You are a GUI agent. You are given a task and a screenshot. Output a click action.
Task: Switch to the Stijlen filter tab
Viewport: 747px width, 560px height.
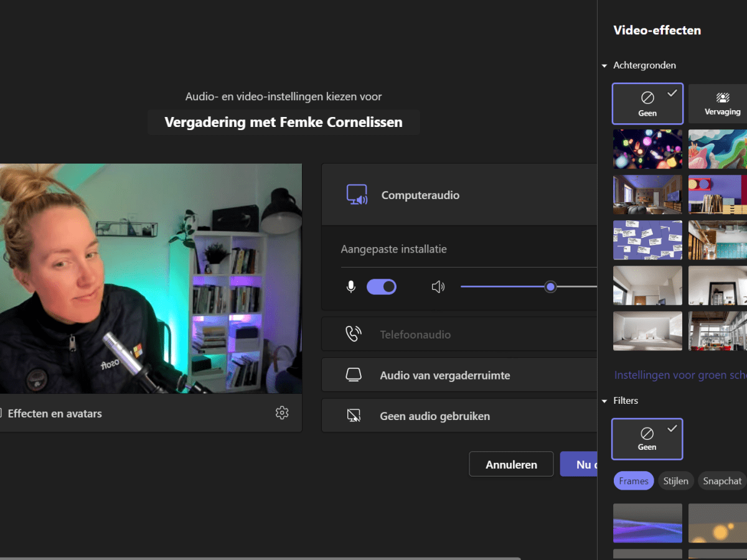[675, 481]
